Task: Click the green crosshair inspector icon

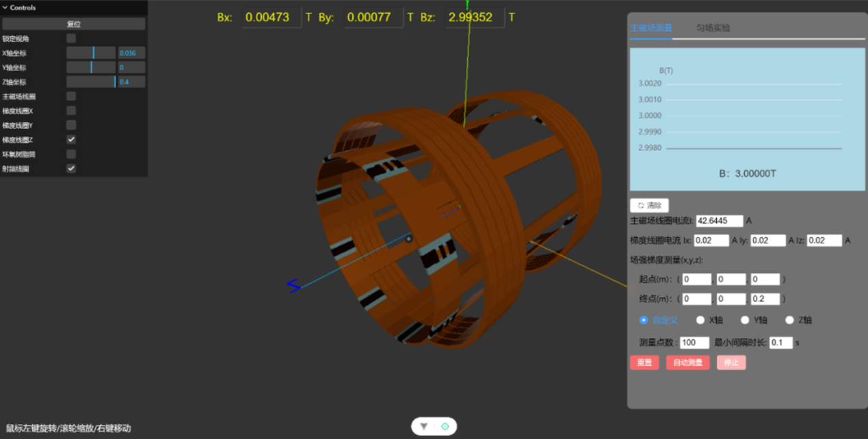Action: 445,427
